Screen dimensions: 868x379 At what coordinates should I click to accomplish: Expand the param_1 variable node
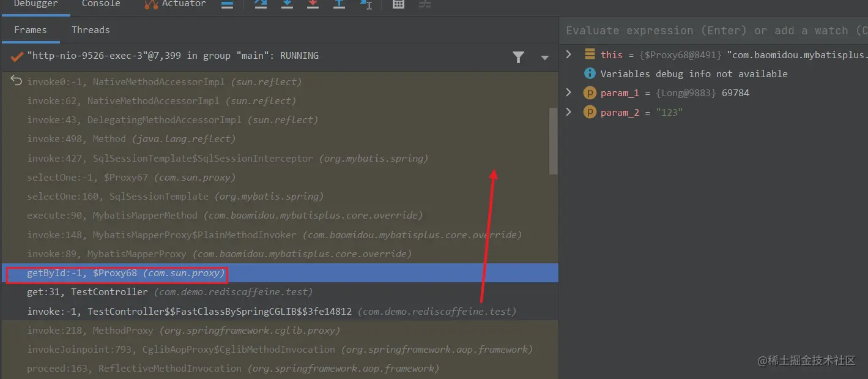[568, 93]
